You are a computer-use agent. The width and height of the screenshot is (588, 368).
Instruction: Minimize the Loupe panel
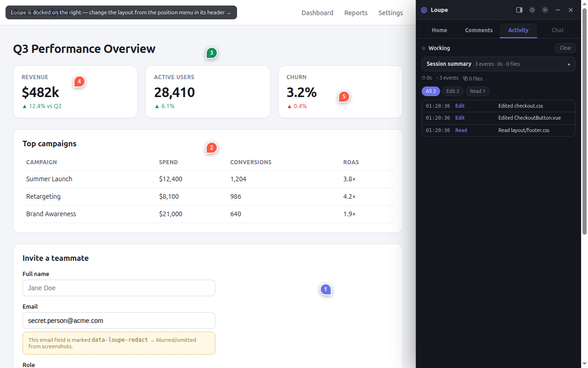tap(558, 10)
